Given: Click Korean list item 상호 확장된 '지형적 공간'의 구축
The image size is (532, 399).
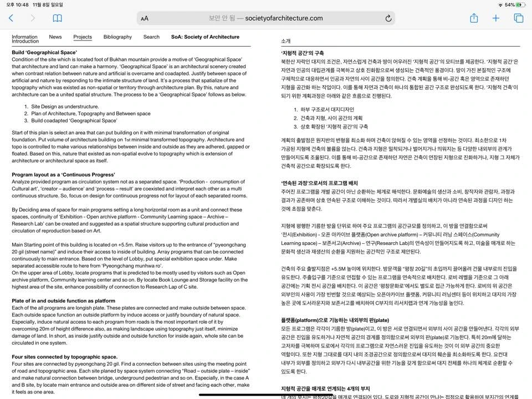Looking at the screenshot, I should [x=334, y=126].
